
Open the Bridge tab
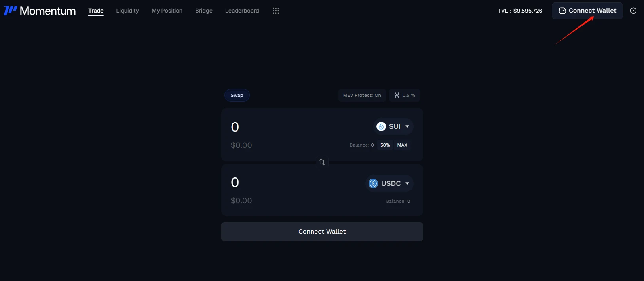tap(204, 11)
